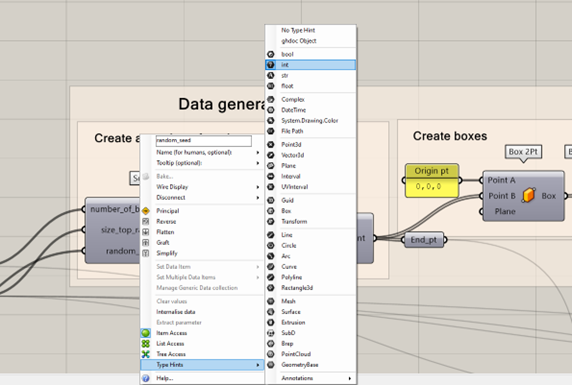The image size is (572, 385).
Task: Click the Point3d type hint icon
Action: 271,145
